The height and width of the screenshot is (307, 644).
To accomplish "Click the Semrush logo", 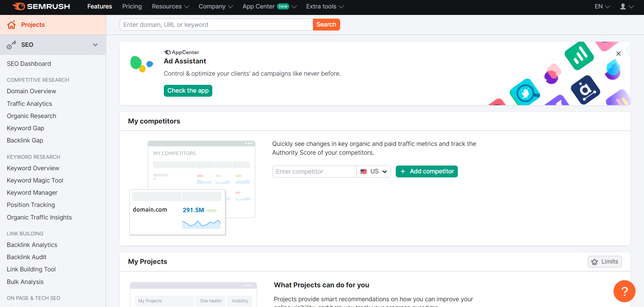I will pyautogui.click(x=41, y=6).
